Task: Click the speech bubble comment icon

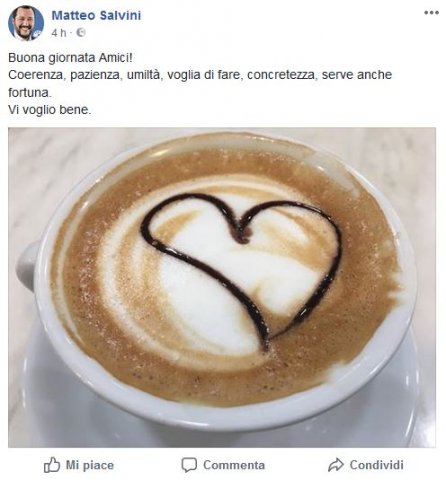Action: tap(189, 465)
